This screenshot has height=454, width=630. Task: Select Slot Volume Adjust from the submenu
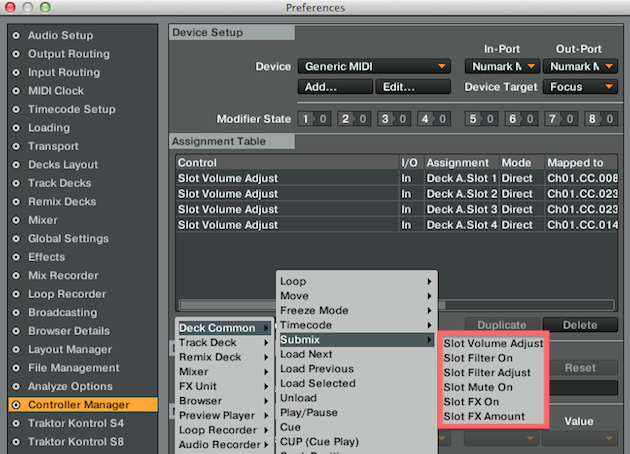[x=493, y=343]
